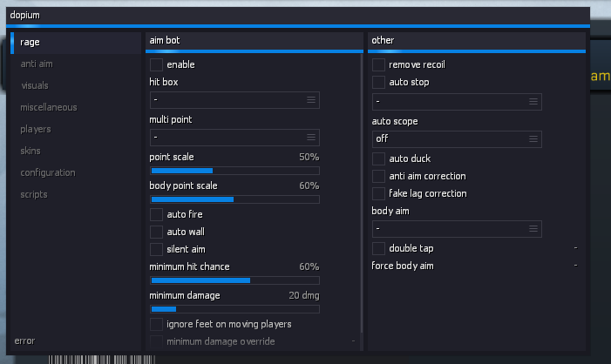Enable the remove recoil option
Screen dimensions: 611x364
coord(379,64)
